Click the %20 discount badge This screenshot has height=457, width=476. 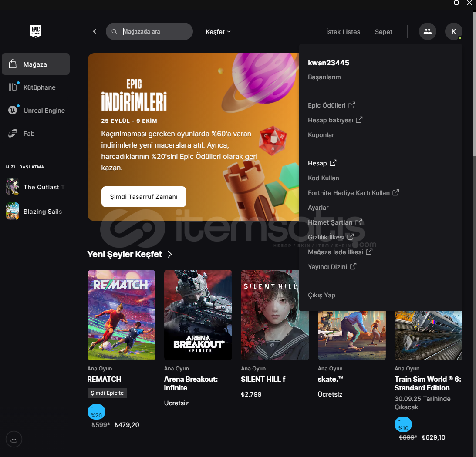point(96,412)
